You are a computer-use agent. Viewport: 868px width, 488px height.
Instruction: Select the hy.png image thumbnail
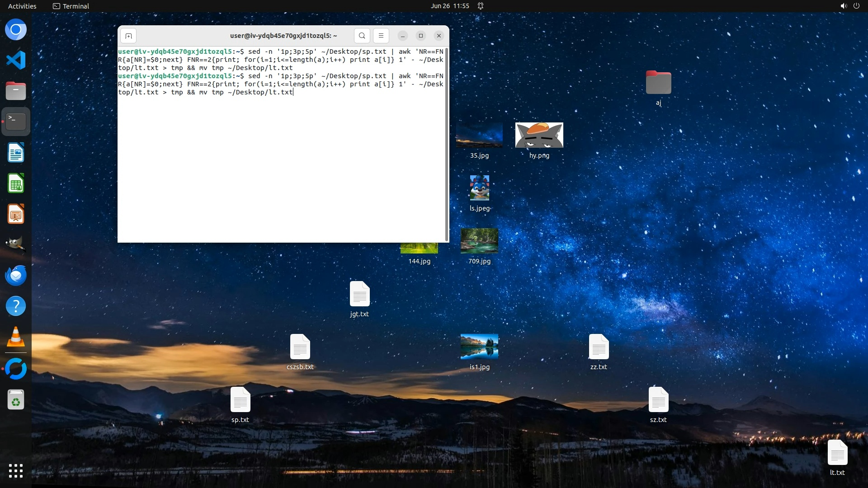tap(539, 135)
